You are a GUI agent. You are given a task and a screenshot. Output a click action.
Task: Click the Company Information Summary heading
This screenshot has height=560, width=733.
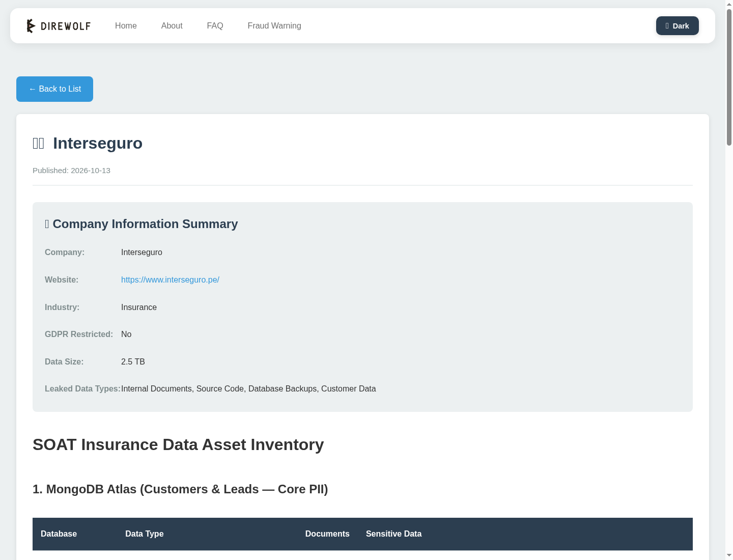(142, 224)
